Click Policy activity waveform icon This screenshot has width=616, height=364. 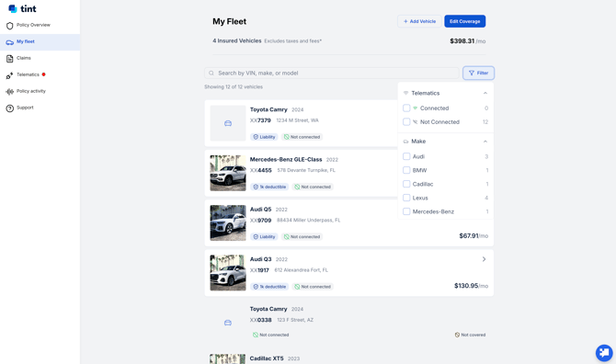coord(10,92)
